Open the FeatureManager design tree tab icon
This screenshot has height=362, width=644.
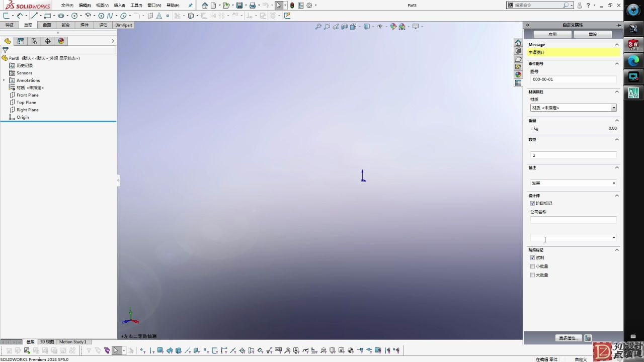pyautogui.click(x=8, y=41)
